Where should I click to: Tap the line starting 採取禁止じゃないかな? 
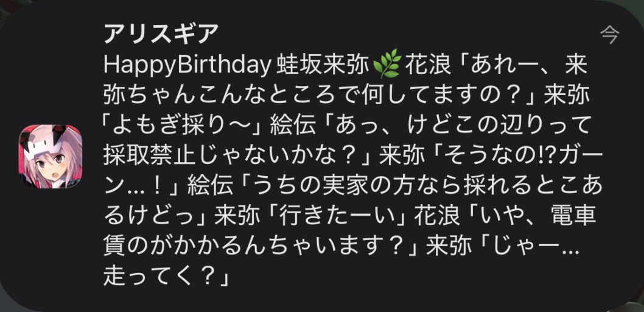pos(353,157)
